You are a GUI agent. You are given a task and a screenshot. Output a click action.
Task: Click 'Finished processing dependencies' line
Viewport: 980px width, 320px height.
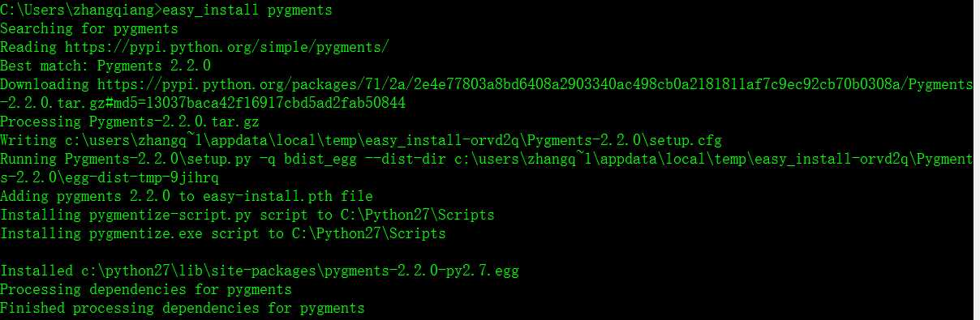coord(182,308)
